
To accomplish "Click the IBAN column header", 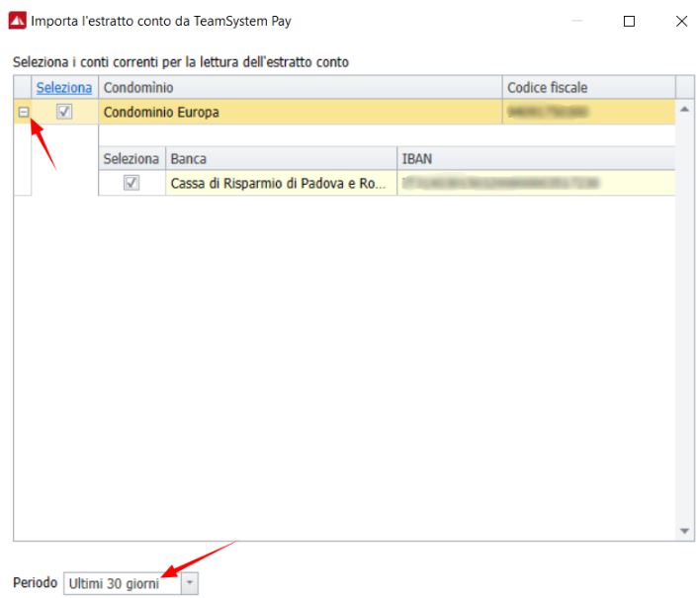I will pos(536,159).
